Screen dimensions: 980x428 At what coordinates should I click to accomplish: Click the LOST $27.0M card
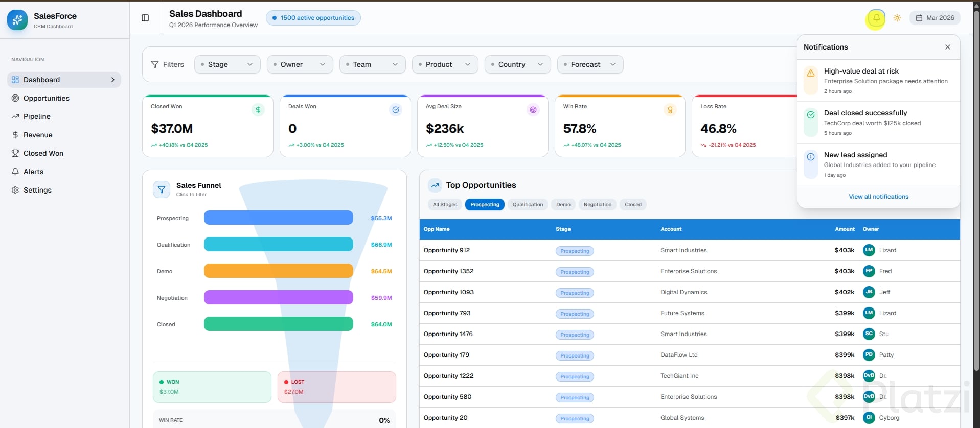click(337, 387)
